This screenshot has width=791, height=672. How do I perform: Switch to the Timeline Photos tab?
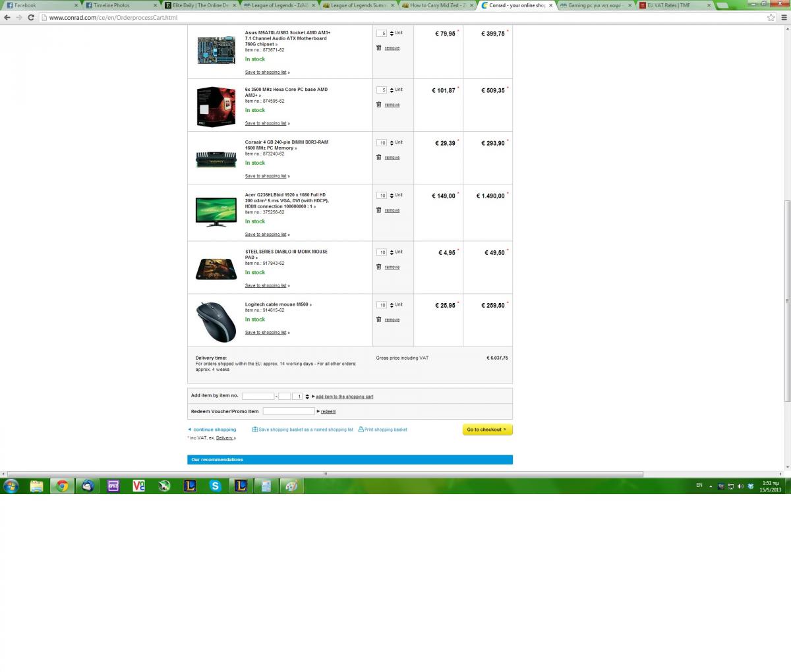click(x=121, y=5)
